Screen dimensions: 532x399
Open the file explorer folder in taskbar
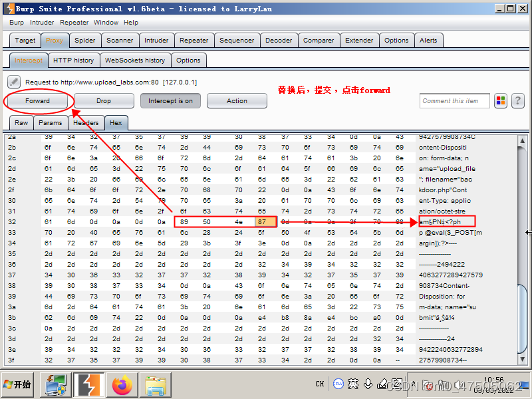pos(156,385)
